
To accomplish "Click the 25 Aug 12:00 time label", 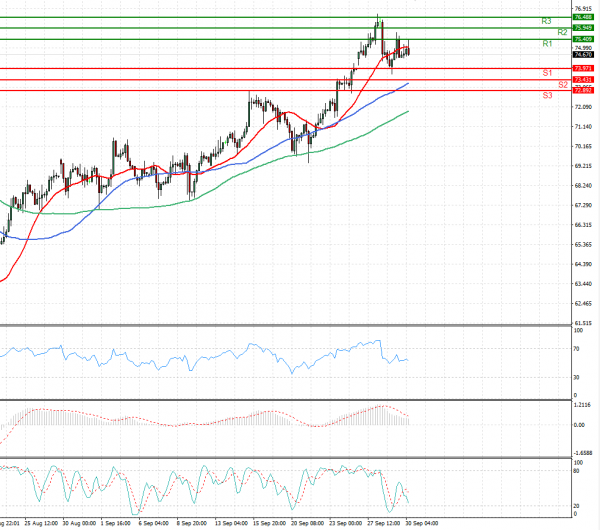I will coord(41,523).
